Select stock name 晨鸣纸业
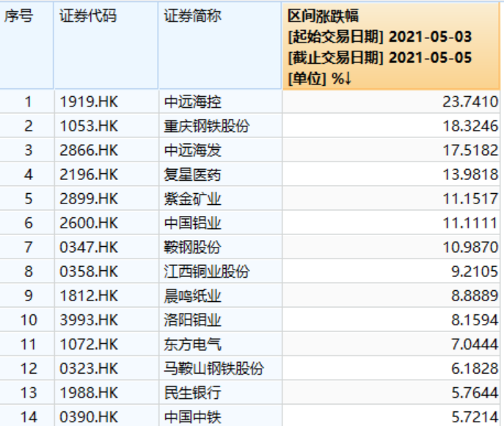This screenshot has height=426, width=504. coord(192,296)
